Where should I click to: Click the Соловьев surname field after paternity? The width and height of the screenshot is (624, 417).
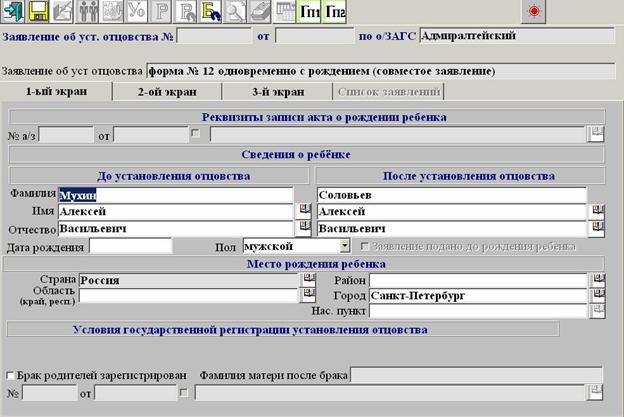click(x=452, y=195)
